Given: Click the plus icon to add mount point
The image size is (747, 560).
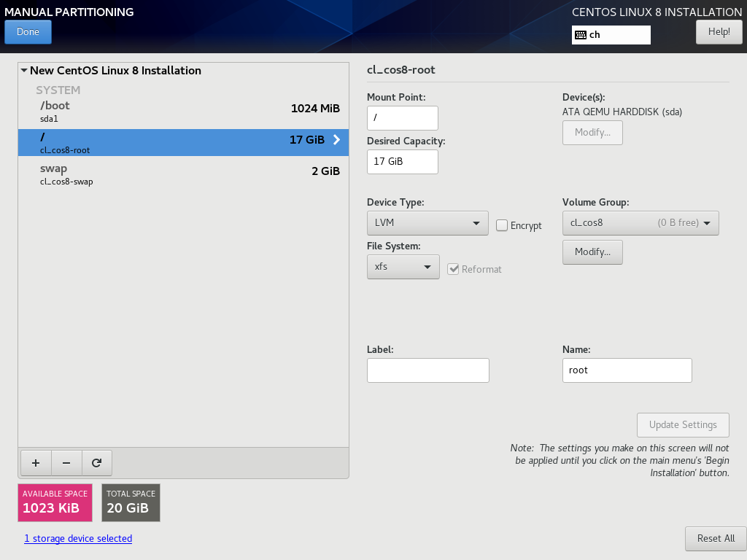Looking at the screenshot, I should [36, 463].
